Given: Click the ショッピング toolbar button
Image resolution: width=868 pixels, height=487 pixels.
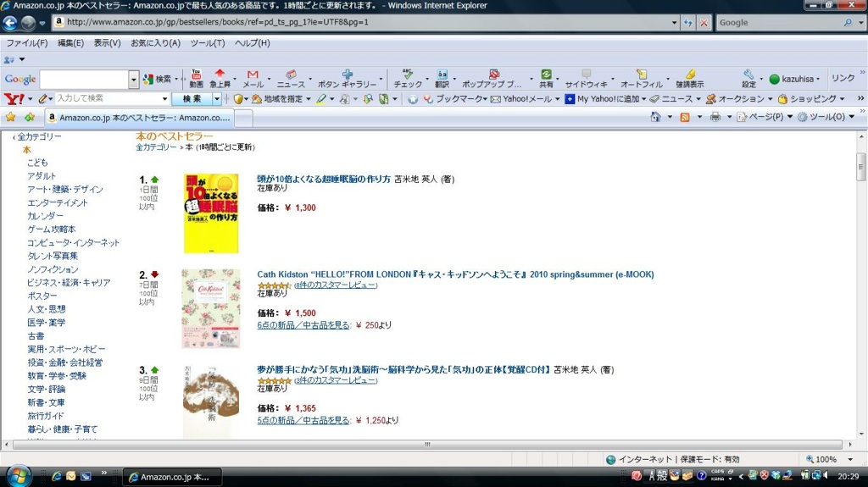Looking at the screenshot, I should (807, 98).
